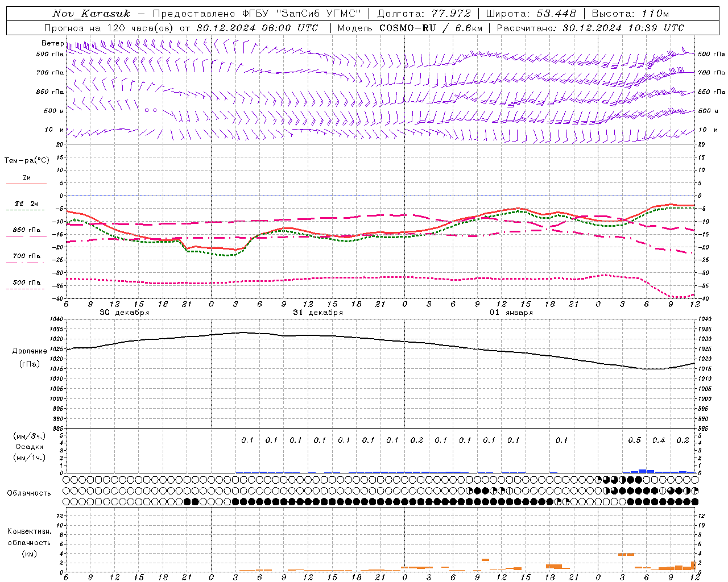Click the station name Nov_Karasuk in header

(x=91, y=14)
